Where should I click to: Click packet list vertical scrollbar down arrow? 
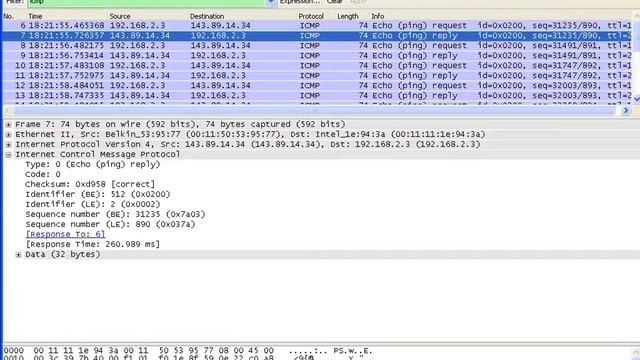tap(636, 99)
